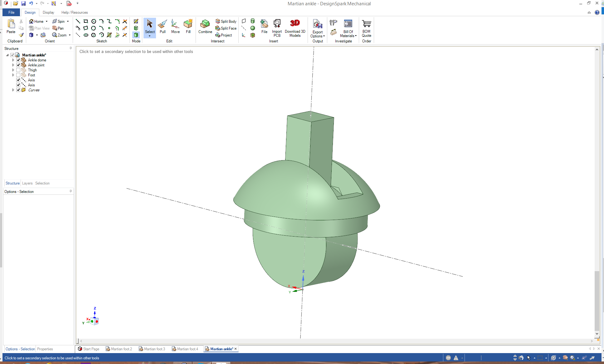604x364 pixels.
Task: Open the File menu button
Action: pyautogui.click(x=11, y=12)
